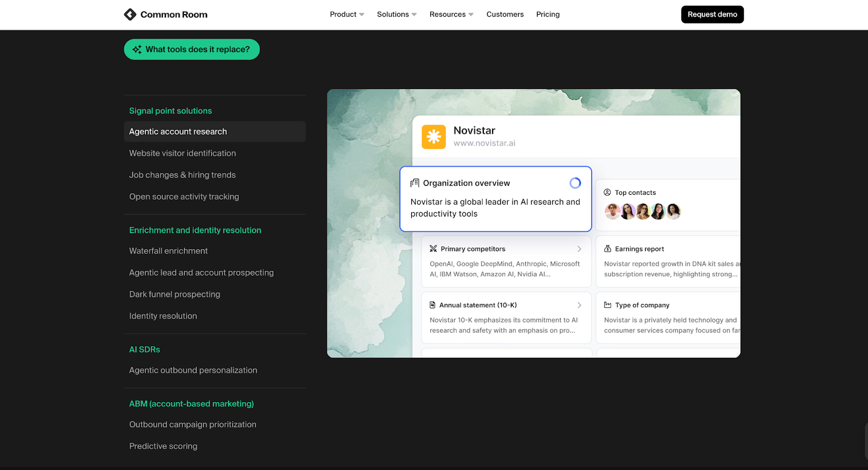Select Waterfall enrichment item
Viewport: 868px width, 470px height.
[x=168, y=251]
